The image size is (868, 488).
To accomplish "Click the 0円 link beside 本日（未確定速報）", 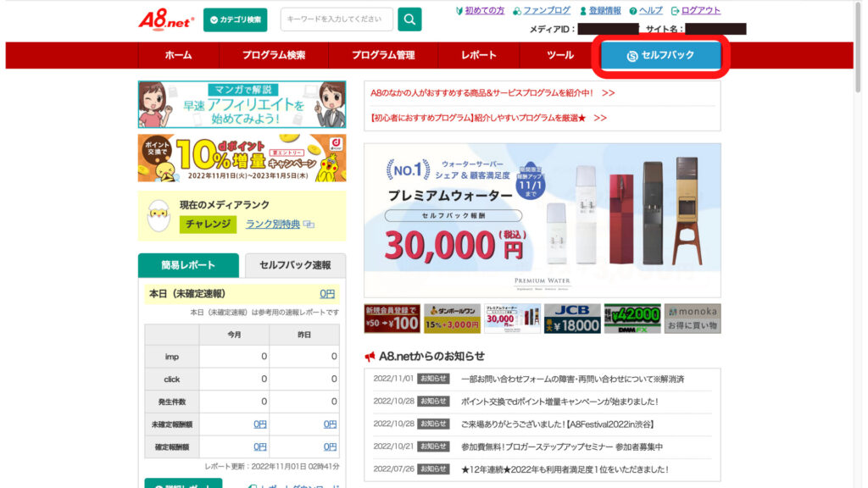I will pos(327,294).
